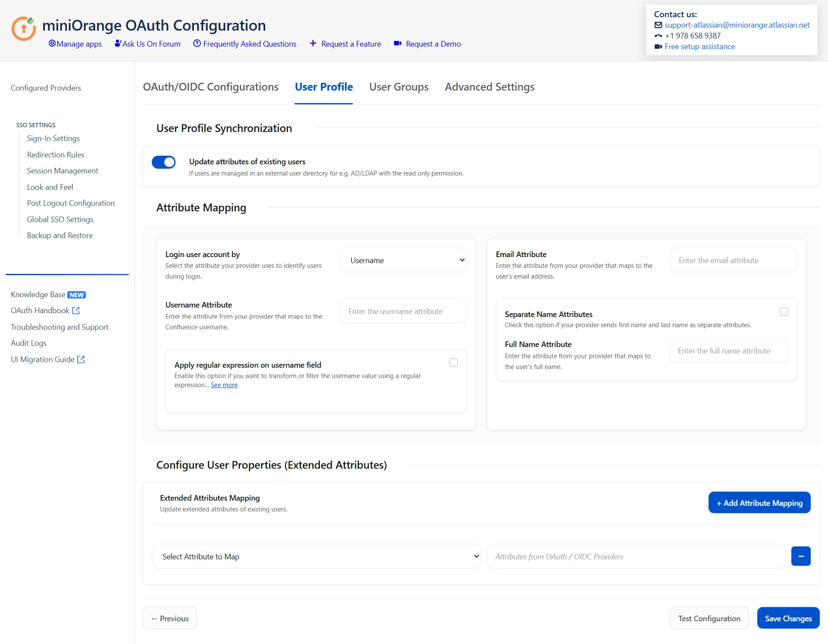Toggle Update attributes of existing users switch
This screenshot has width=828, height=644.
(x=164, y=162)
